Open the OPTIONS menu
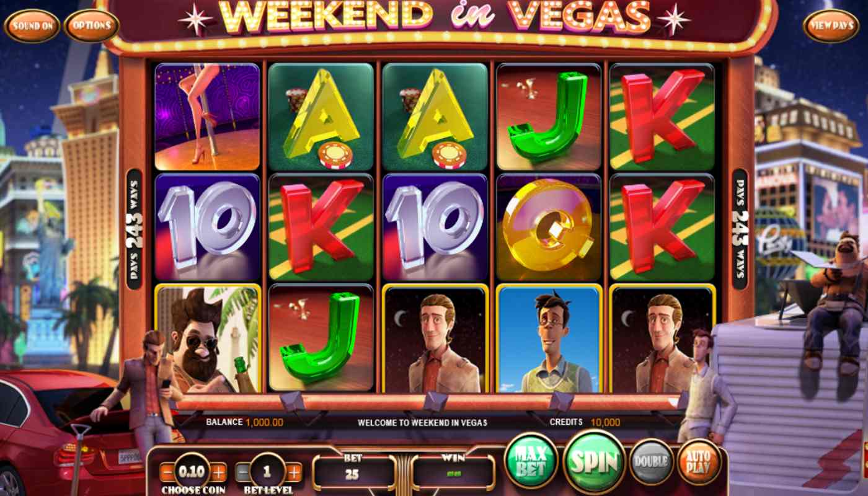Image resolution: width=868 pixels, height=496 pixels. (x=91, y=26)
